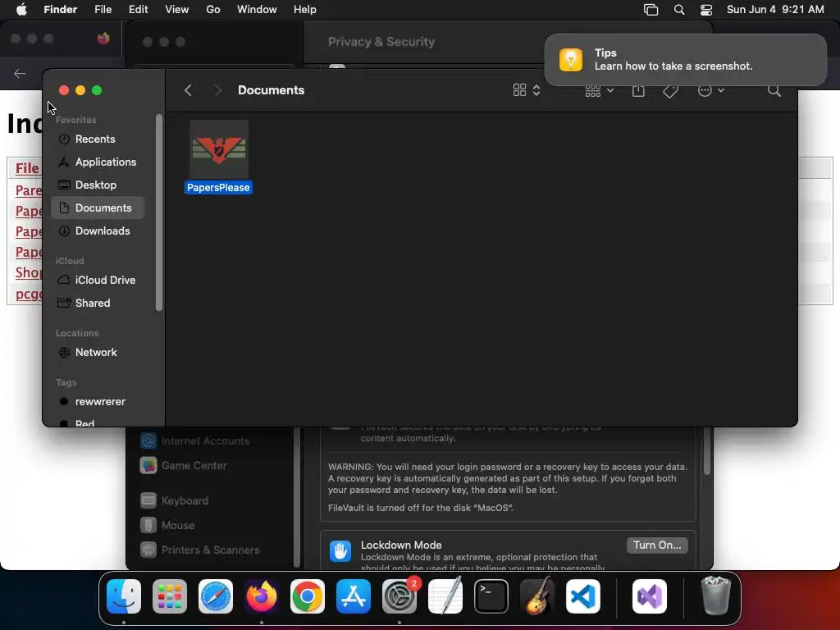This screenshot has height=630, width=840.
Task: Open Printers & Scanners in System Settings
Action: click(x=199, y=550)
